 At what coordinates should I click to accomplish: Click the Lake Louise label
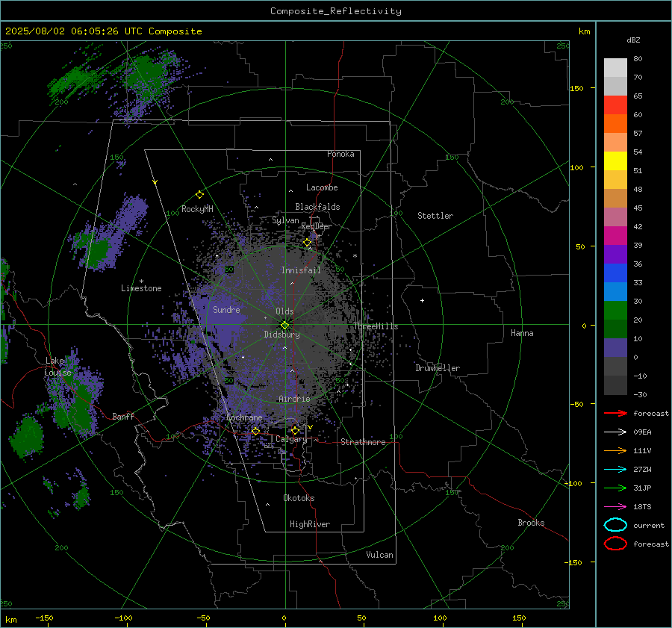(58, 367)
